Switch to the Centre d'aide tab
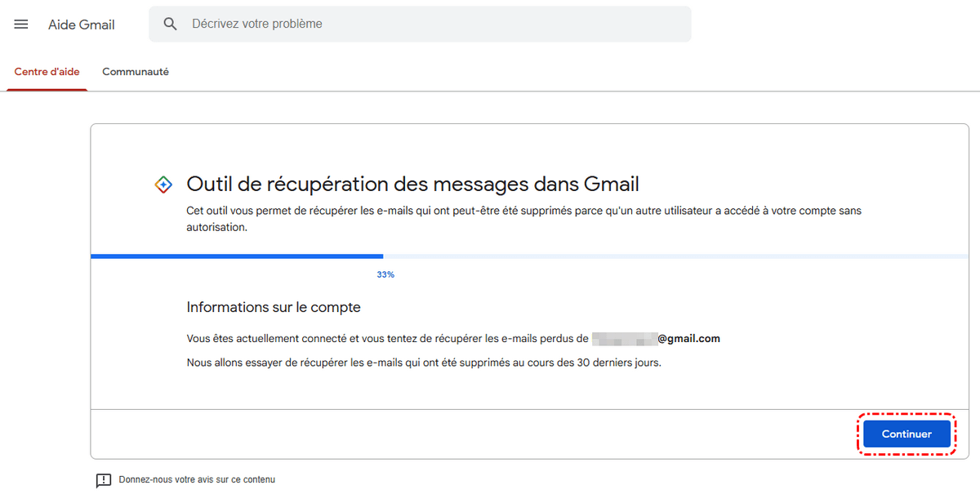Image resolution: width=980 pixels, height=494 pixels. pyautogui.click(x=47, y=72)
